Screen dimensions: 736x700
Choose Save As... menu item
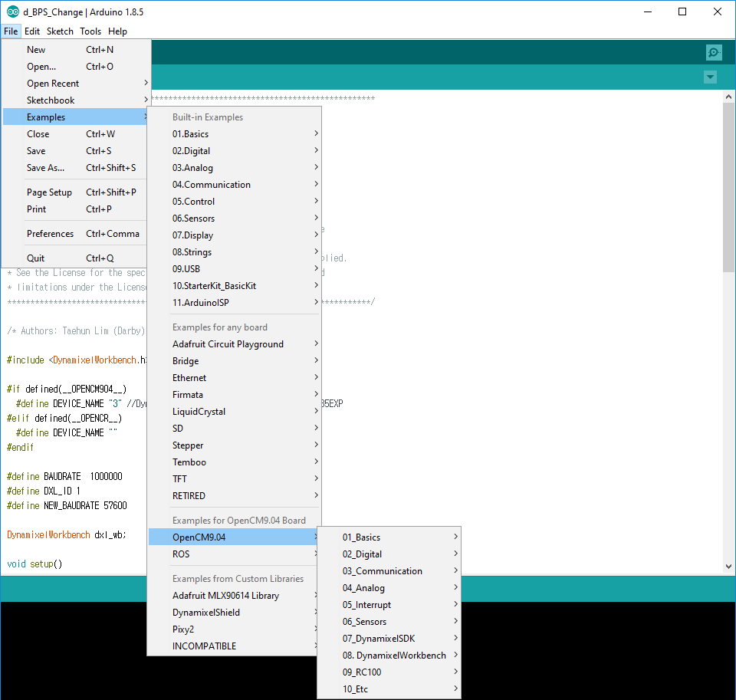tap(76, 168)
